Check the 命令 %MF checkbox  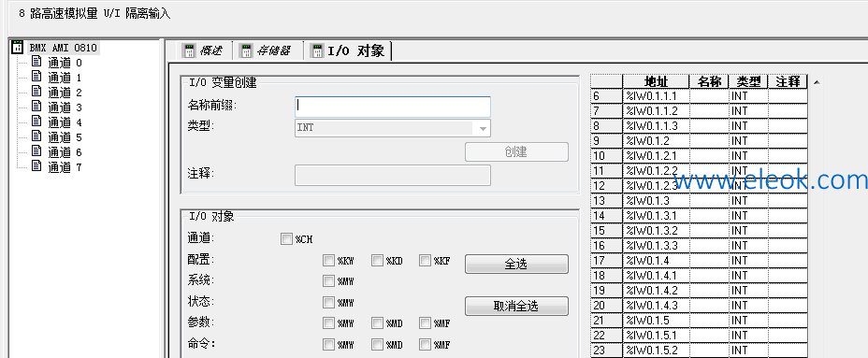(x=425, y=344)
